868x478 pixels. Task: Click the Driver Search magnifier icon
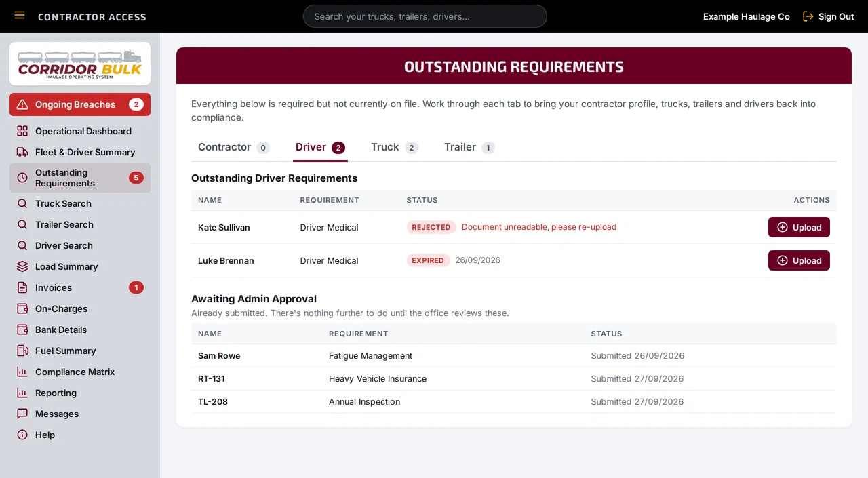click(22, 245)
